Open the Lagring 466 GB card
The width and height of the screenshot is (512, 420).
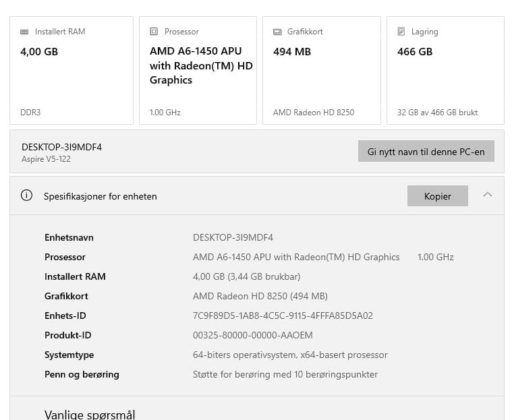click(x=445, y=71)
